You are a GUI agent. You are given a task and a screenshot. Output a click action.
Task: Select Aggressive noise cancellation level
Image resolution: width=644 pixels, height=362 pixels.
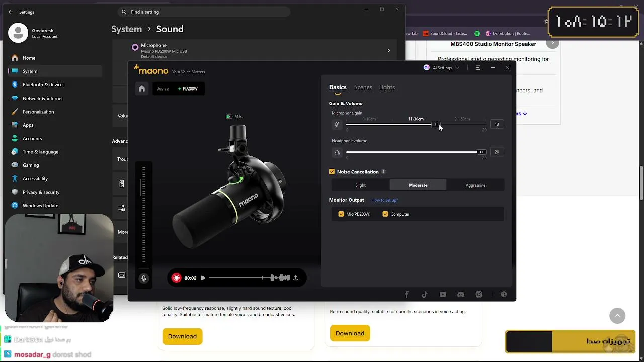point(475,185)
